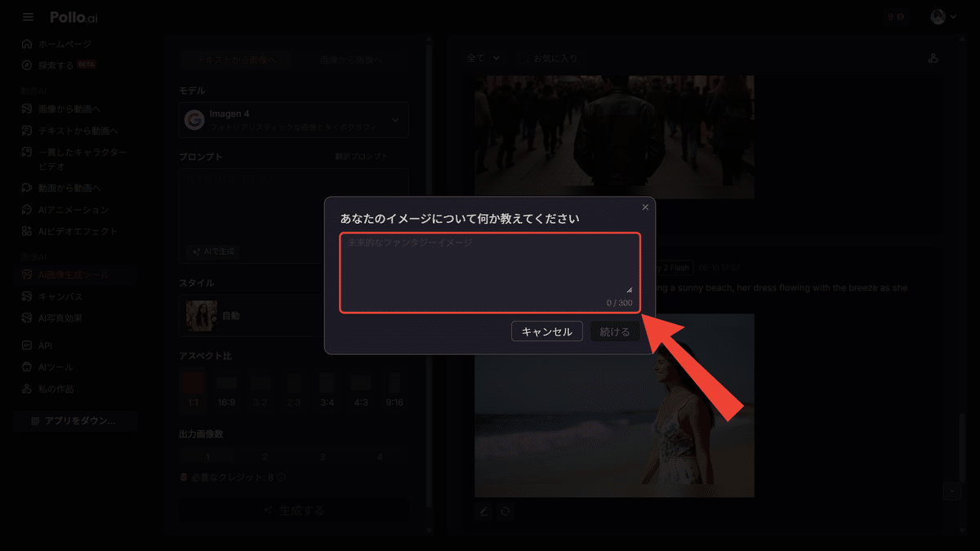Click the AIツール sidebar icon
The width and height of the screenshot is (980, 551).
(x=27, y=367)
